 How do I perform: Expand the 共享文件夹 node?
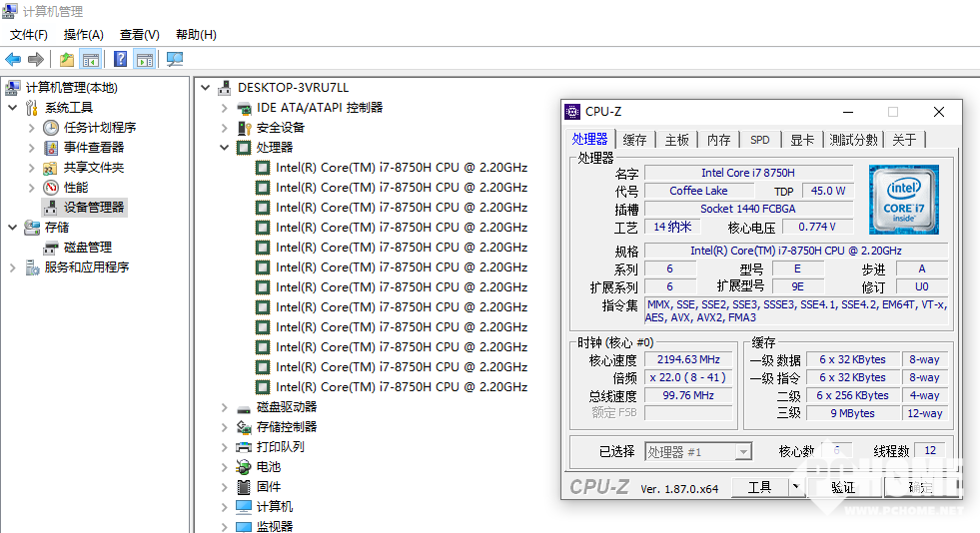(x=31, y=168)
